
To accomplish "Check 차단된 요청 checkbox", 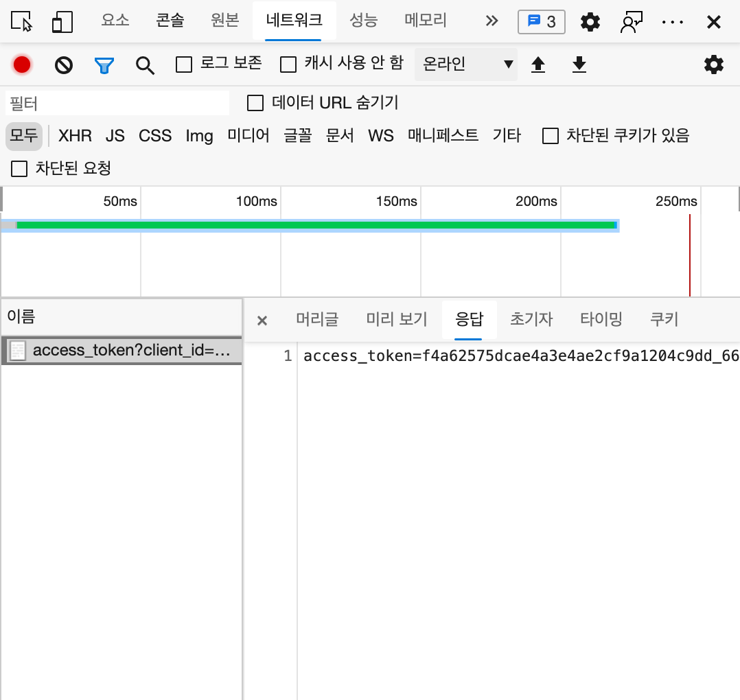I will tap(19, 168).
